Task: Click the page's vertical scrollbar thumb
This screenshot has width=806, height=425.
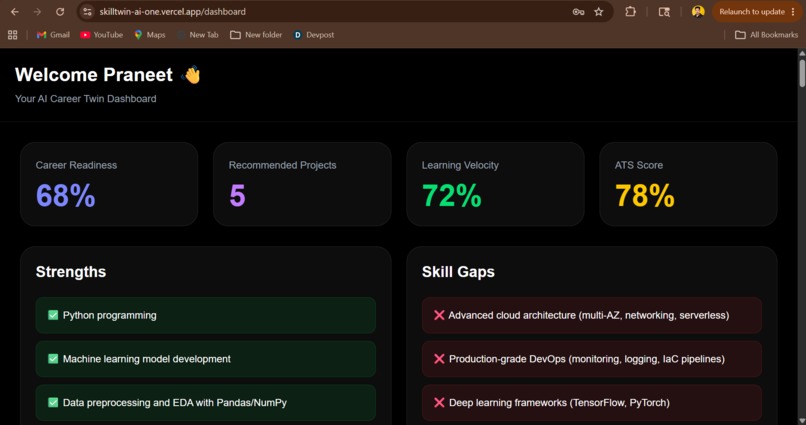Action: click(802, 73)
